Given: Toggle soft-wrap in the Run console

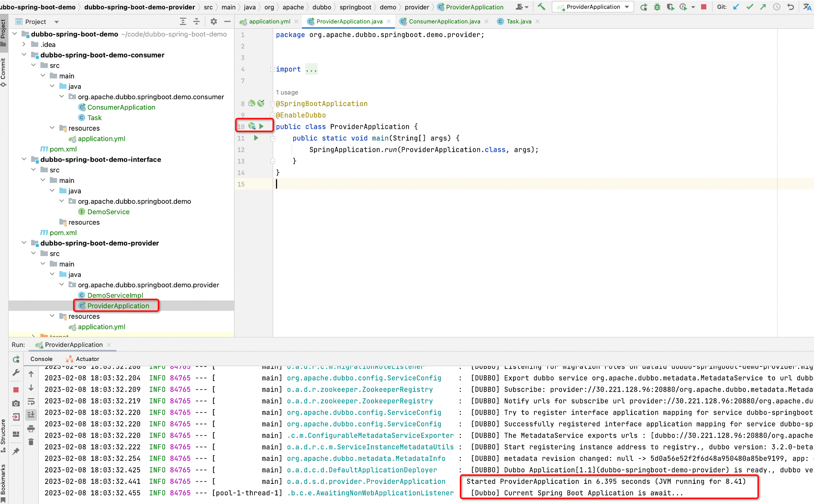Looking at the screenshot, I should click(x=31, y=402).
